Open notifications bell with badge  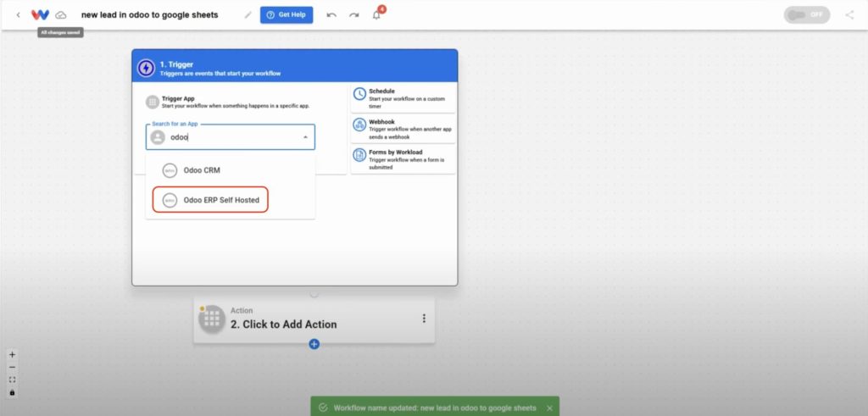coord(377,14)
